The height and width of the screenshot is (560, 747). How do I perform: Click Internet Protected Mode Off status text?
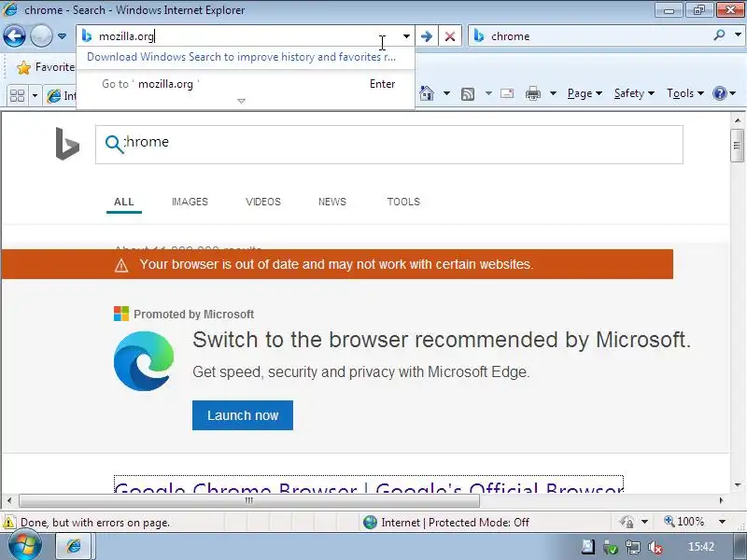click(455, 523)
